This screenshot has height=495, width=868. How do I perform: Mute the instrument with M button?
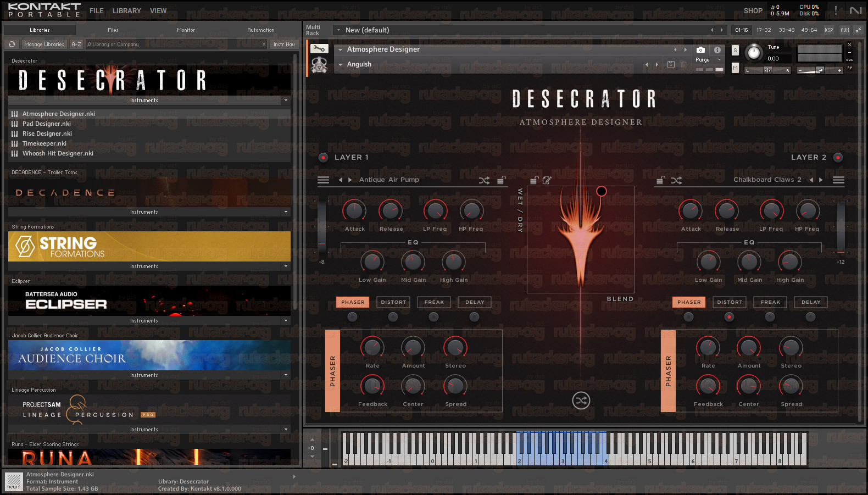[x=735, y=68]
